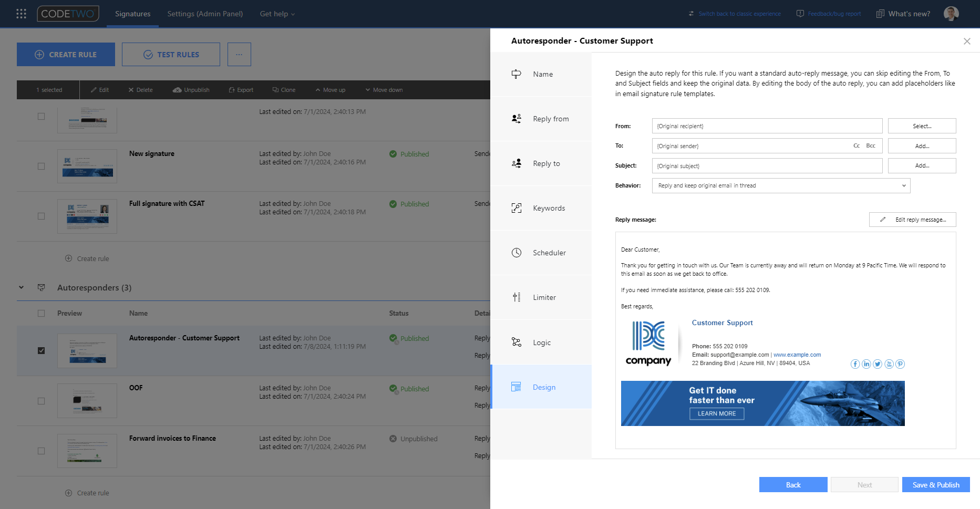Open the OOF rule preview thumbnail
This screenshot has height=509, width=980.
click(87, 400)
